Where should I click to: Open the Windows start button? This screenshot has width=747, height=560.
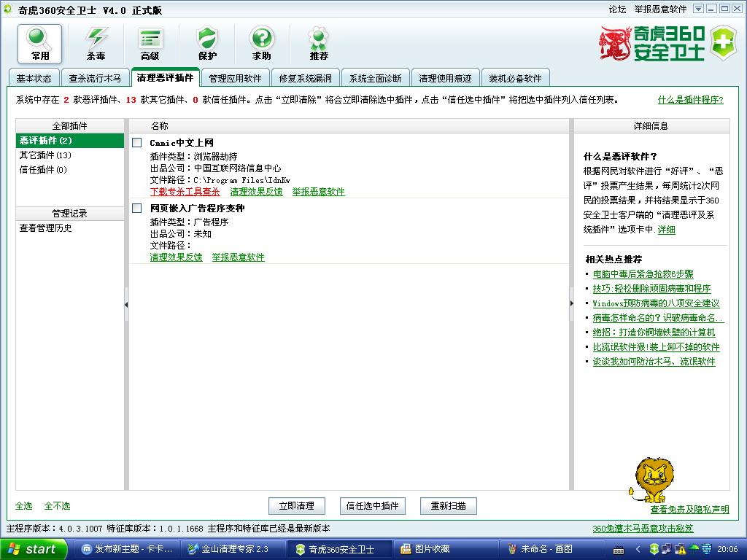click(x=34, y=549)
